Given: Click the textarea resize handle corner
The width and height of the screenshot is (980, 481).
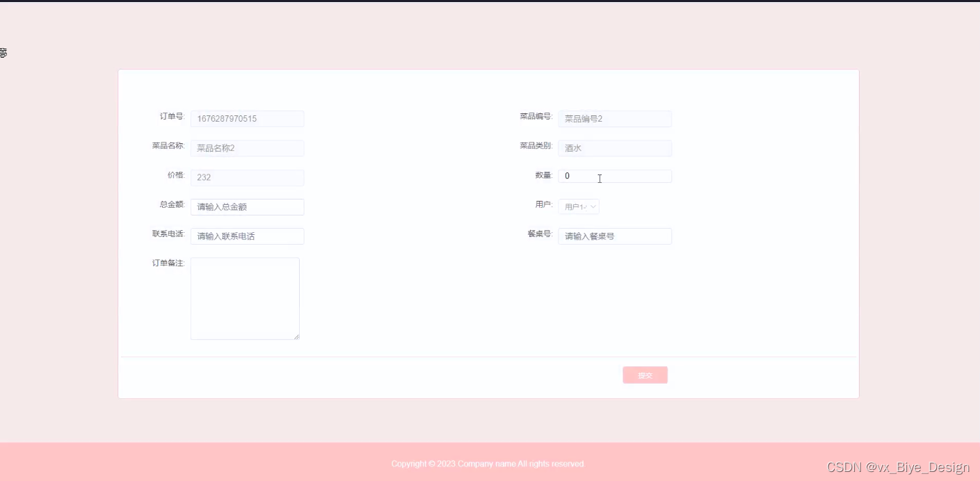Looking at the screenshot, I should [296, 336].
